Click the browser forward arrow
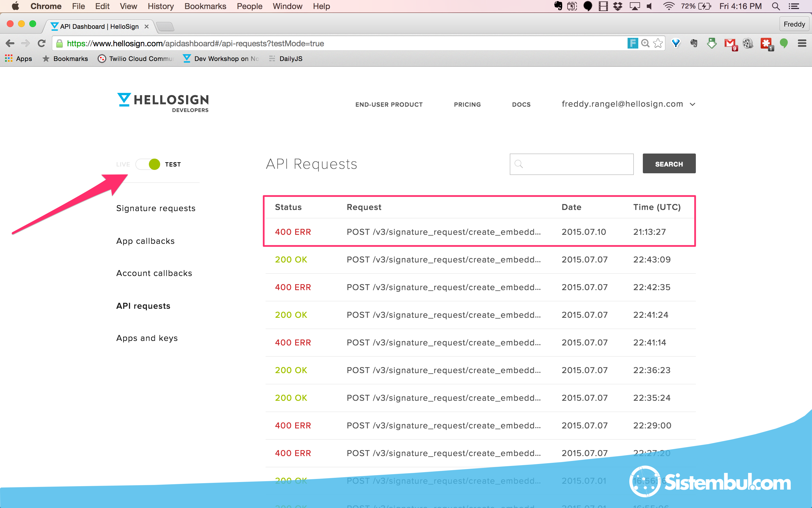812x508 pixels. pyautogui.click(x=25, y=43)
